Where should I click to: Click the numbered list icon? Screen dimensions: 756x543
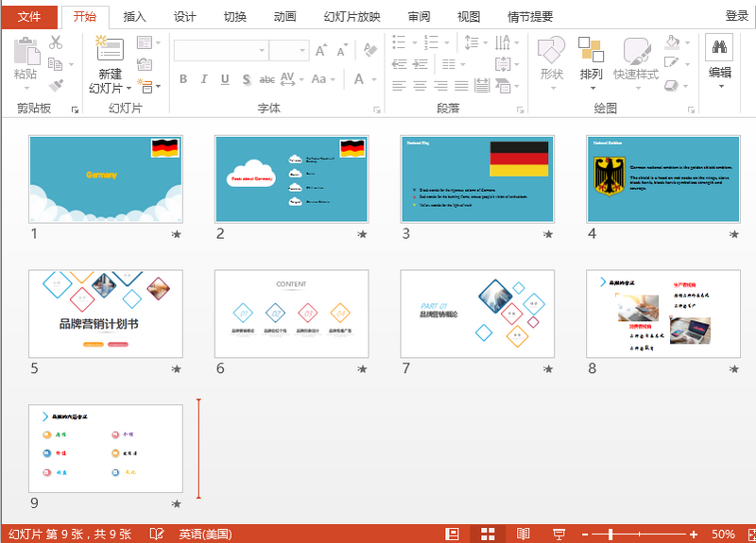click(x=431, y=42)
